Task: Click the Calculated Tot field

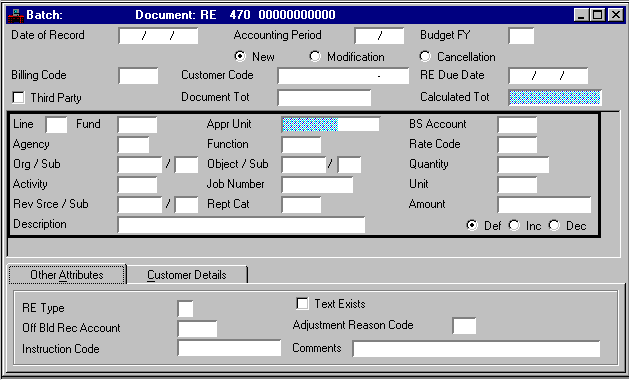Action: (555, 98)
